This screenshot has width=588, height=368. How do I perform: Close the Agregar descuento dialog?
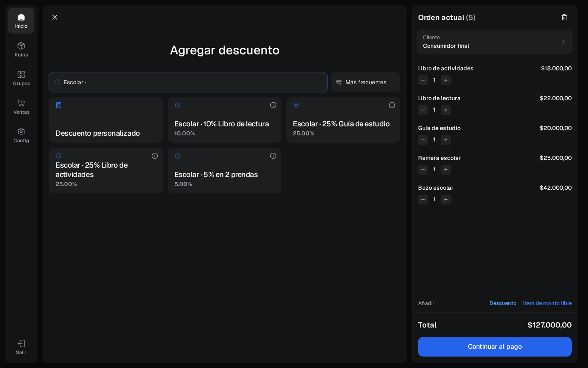point(55,17)
